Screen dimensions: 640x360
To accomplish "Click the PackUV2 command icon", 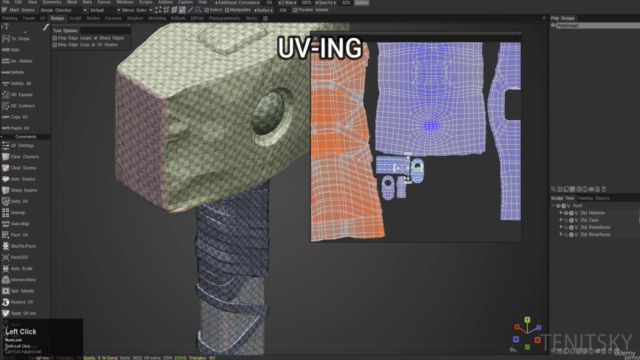I will [5, 258].
